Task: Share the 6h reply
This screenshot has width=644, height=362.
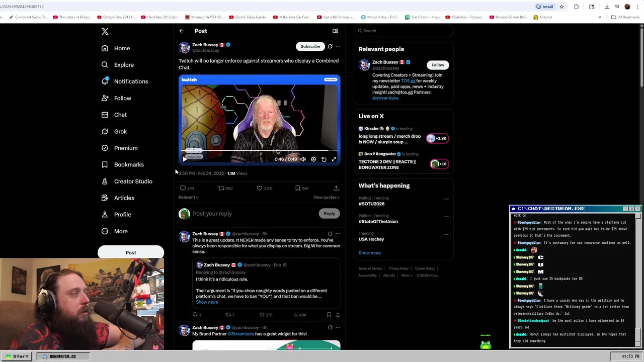Action: tap(338, 315)
